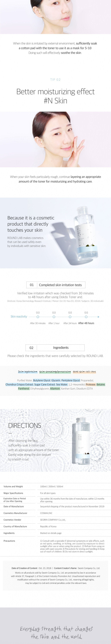Select the After 1 hour timeline circle
This screenshot has height=644, width=111.
pyautogui.click(x=54, y=317)
